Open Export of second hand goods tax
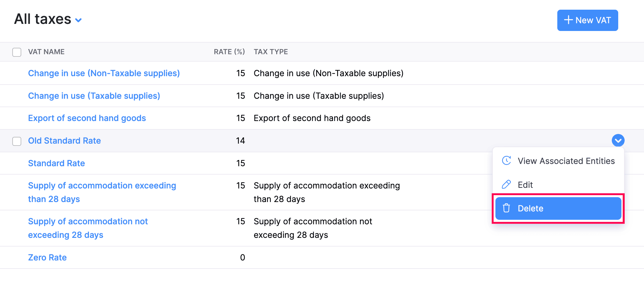The width and height of the screenshot is (644, 284). point(87,118)
